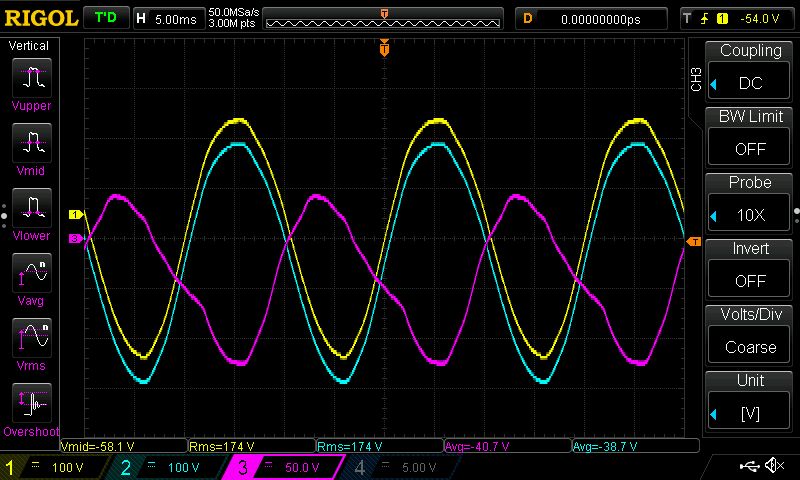Viewport: 800px width, 480px height.
Task: Open the delay 0.00000000ps field
Action: (x=591, y=19)
